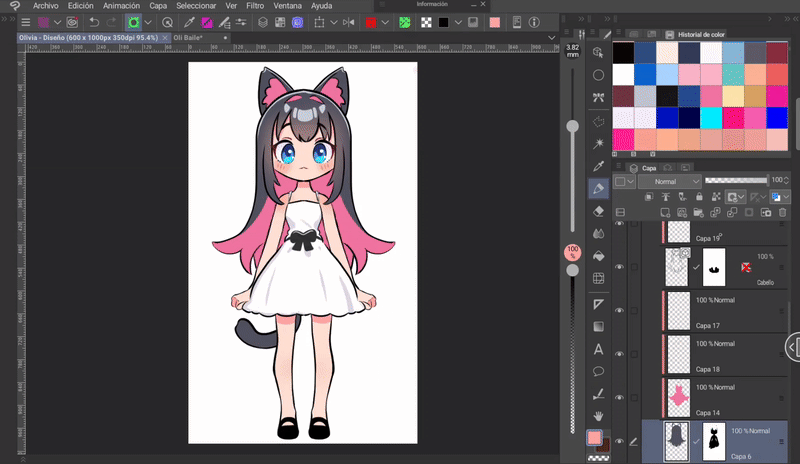Pick the cyan swatch in color history
Image resolution: width=800 pixels, height=464 pixels.
(710, 118)
